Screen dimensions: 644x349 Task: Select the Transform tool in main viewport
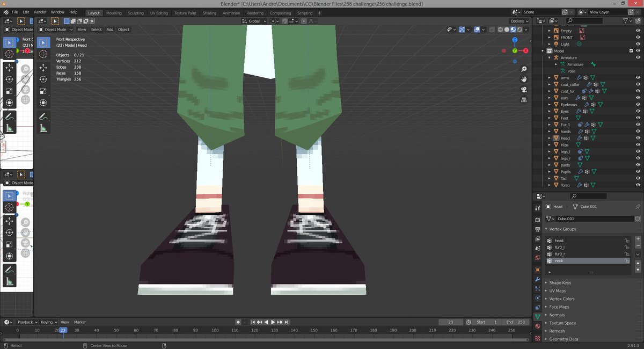click(x=43, y=103)
